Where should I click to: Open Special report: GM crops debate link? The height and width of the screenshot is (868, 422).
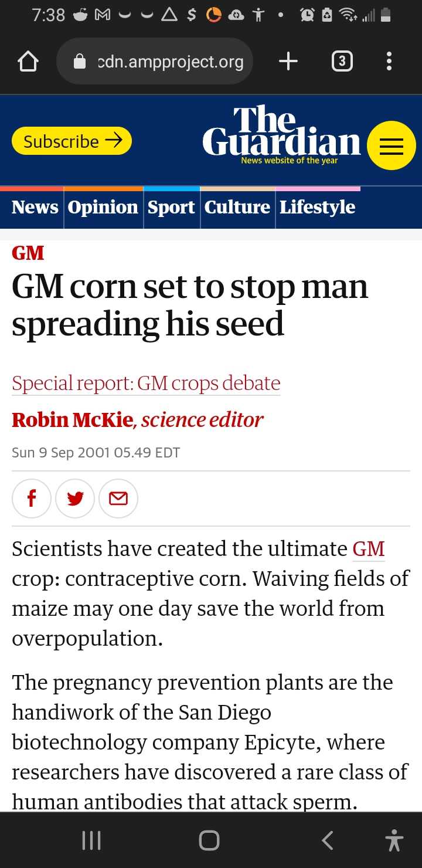(146, 383)
